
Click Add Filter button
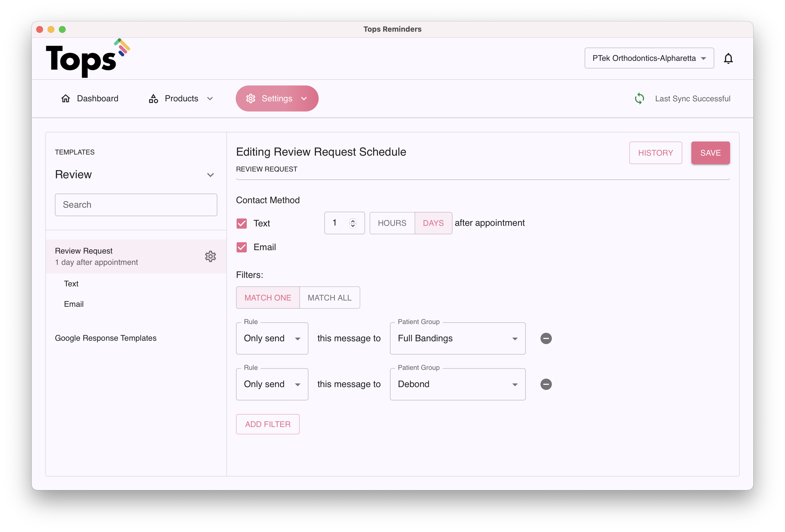(x=267, y=424)
